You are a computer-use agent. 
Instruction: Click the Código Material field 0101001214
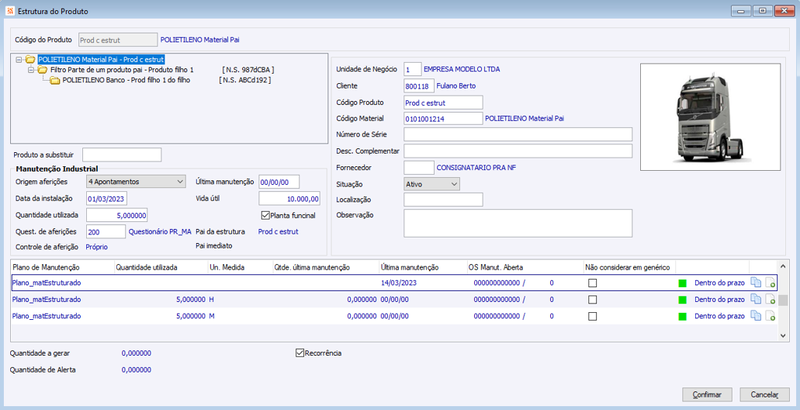tap(443, 118)
